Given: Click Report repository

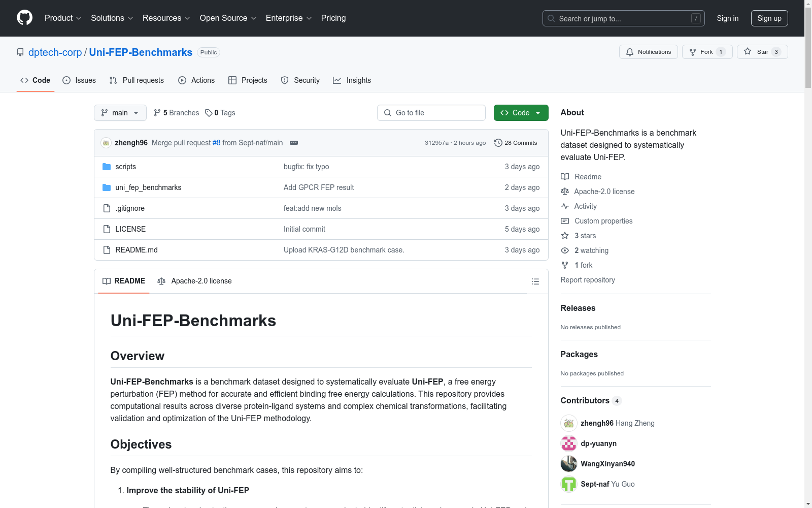Looking at the screenshot, I should (588, 280).
